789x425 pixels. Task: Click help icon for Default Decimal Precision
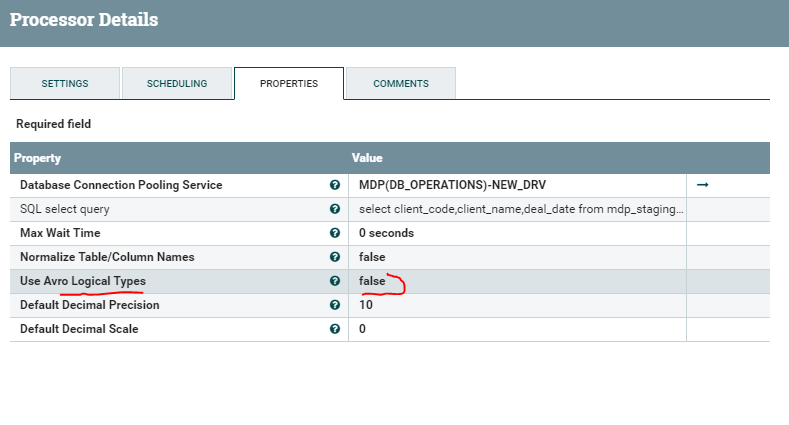click(335, 305)
